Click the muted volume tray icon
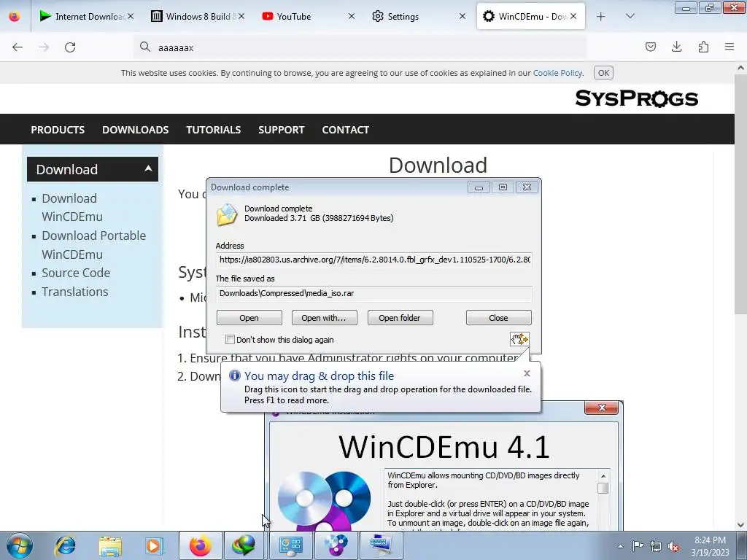 click(673, 546)
